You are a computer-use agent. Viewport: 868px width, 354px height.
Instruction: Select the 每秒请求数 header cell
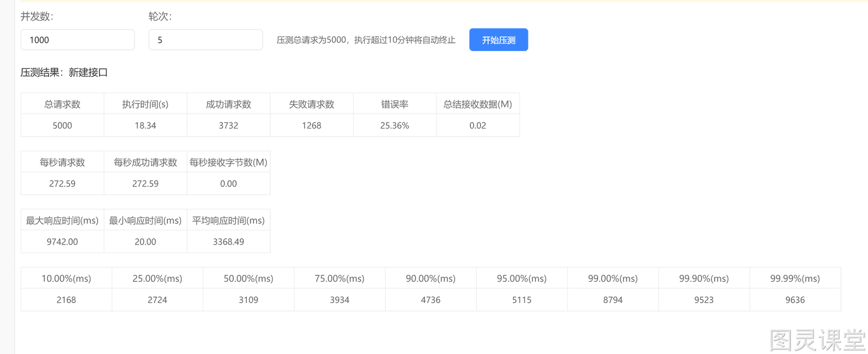pos(62,162)
